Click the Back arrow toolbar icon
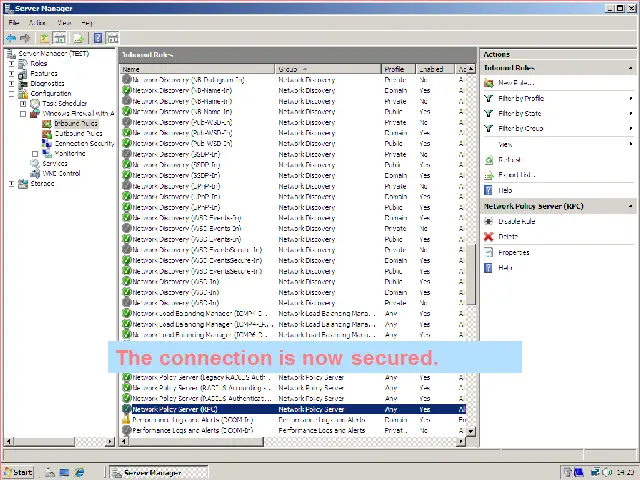The width and height of the screenshot is (640, 480). [11, 38]
